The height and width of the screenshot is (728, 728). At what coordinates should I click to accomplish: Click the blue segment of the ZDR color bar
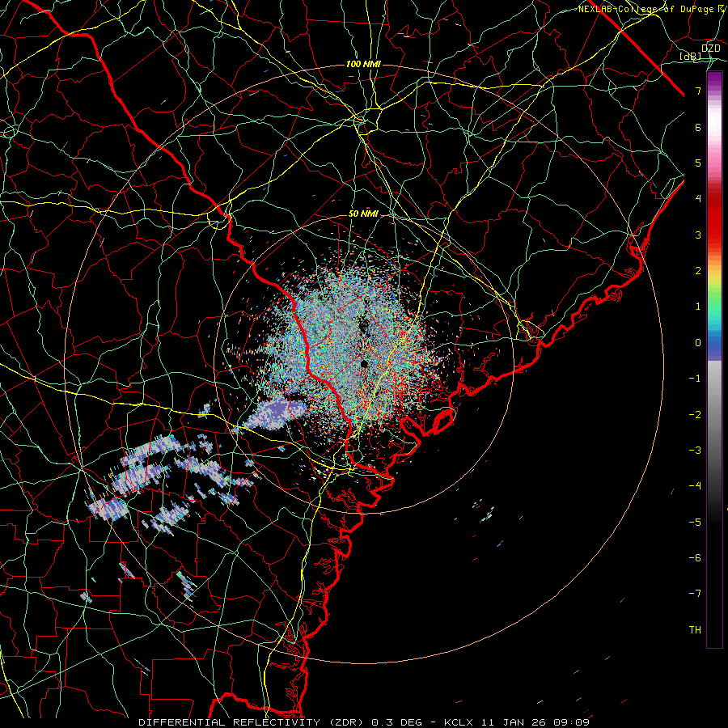pyautogui.click(x=714, y=346)
